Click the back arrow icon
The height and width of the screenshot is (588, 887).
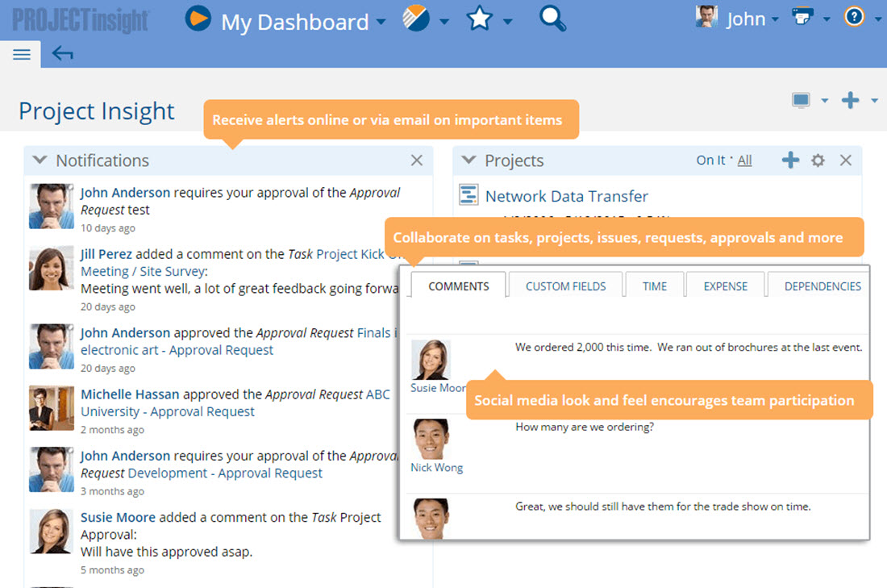[62, 54]
